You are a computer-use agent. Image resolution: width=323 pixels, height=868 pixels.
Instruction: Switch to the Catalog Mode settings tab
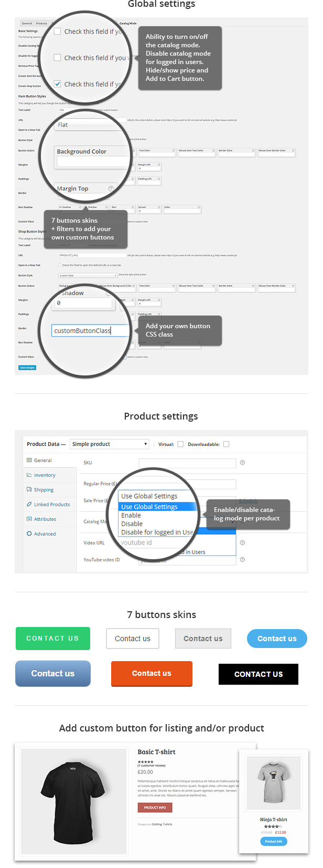[x=128, y=23]
